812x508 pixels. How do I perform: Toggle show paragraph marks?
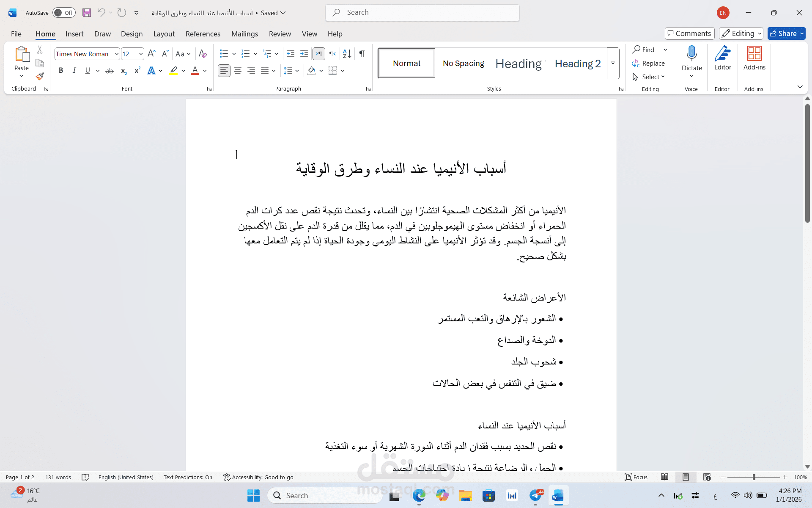pos(362,54)
